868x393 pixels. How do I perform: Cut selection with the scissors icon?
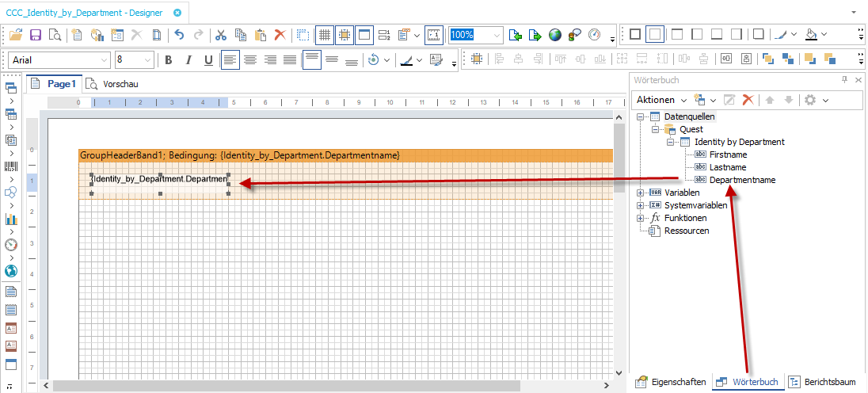[x=221, y=35]
